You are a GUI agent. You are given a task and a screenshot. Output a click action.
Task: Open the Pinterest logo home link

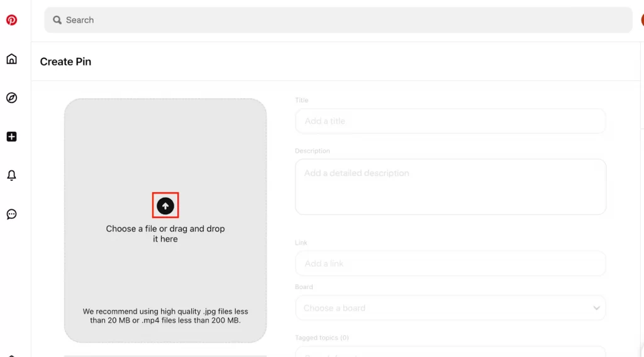point(11,19)
